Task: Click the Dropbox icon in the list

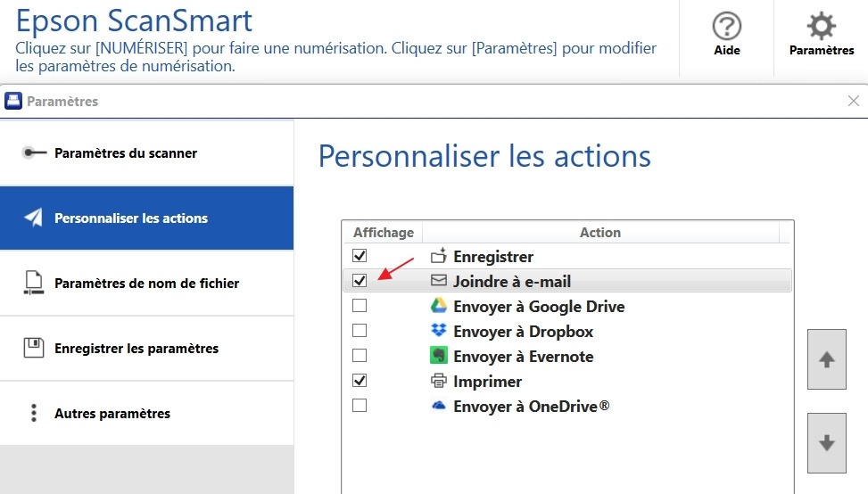Action: click(438, 330)
